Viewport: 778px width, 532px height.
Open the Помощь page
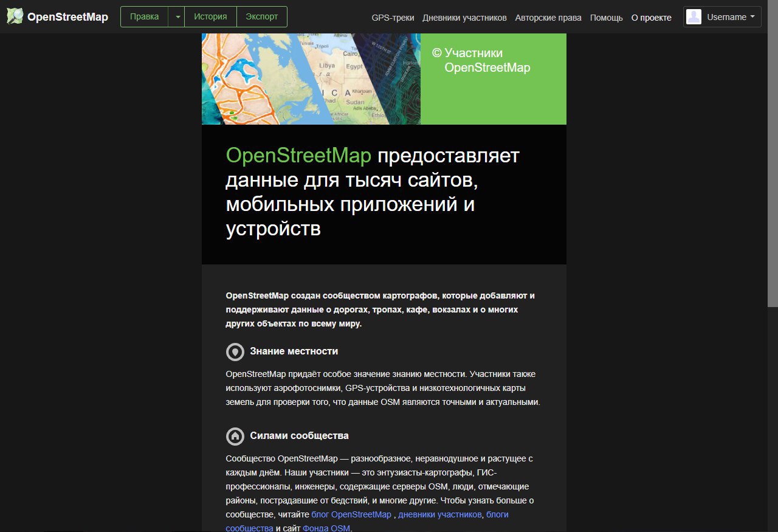point(607,18)
